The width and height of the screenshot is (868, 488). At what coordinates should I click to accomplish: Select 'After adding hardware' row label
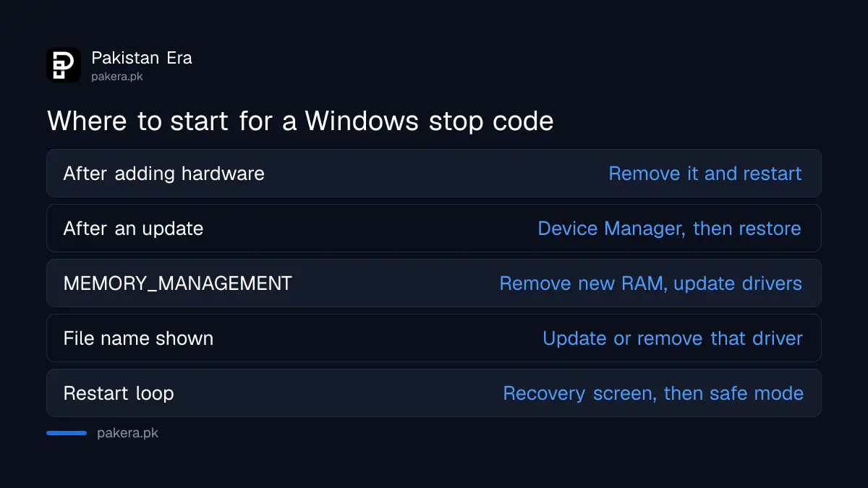pos(164,174)
